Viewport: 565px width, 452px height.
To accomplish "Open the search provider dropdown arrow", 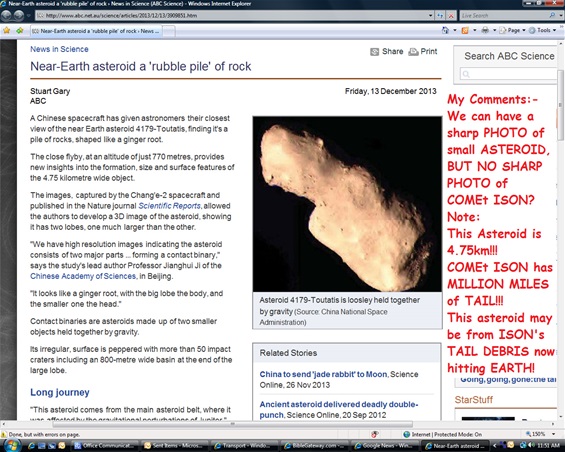I will tap(561, 15).
